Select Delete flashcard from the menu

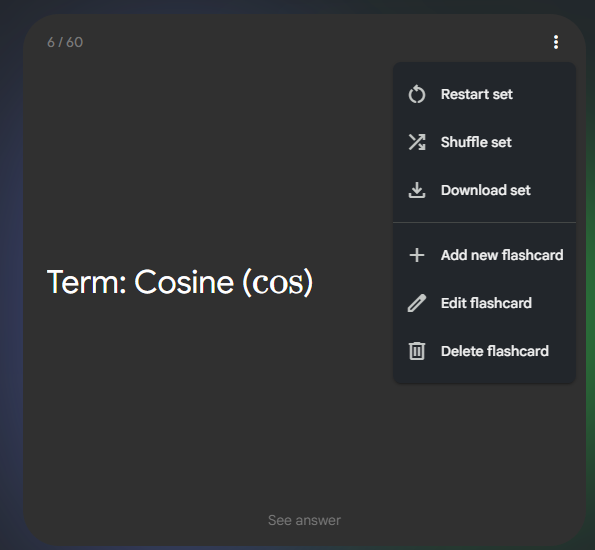pos(484,351)
